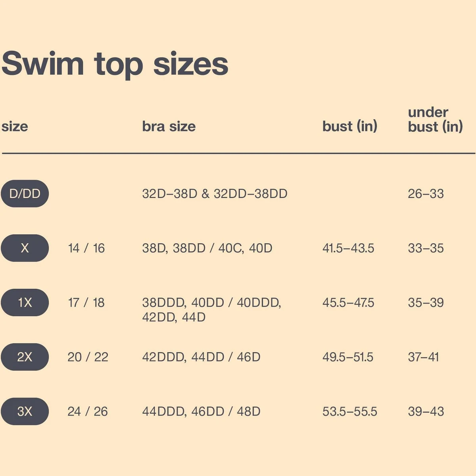Select the 3X size pill
Screen dimensions: 476x476
pyautogui.click(x=25, y=411)
